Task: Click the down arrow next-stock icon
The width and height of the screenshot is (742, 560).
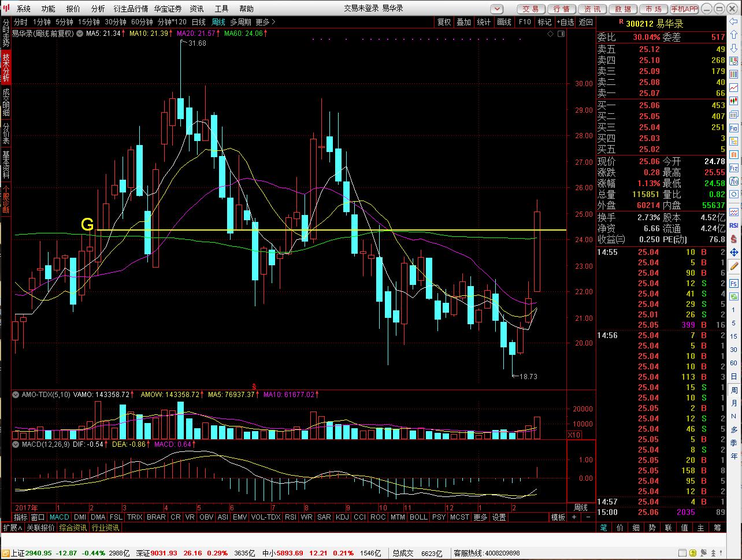Action: (x=734, y=47)
